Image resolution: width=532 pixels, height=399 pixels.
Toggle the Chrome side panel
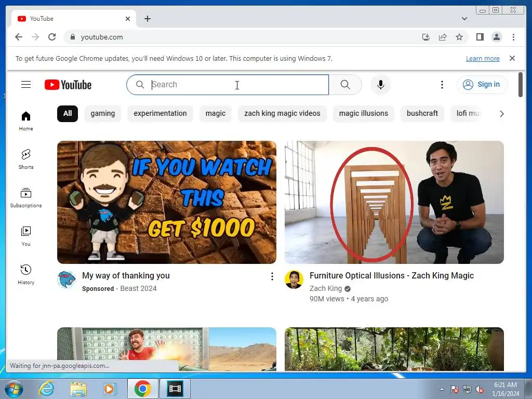480,37
